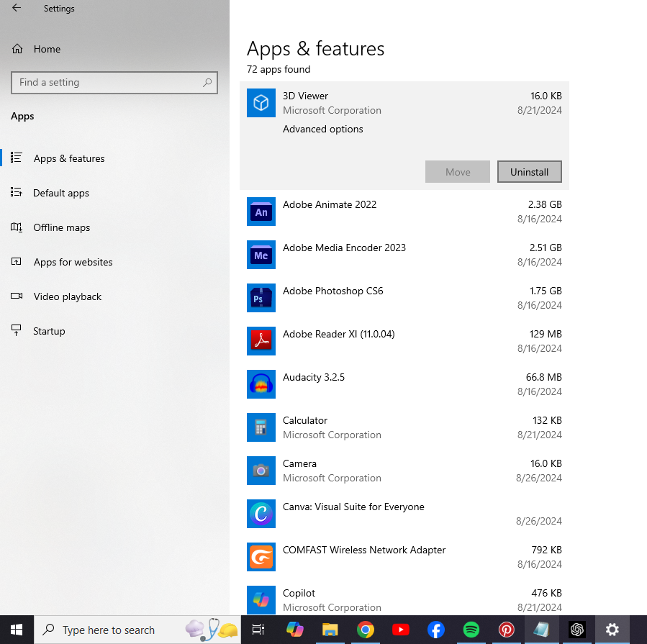Open Copilot from the taskbar
647x644 pixels.
click(294, 630)
